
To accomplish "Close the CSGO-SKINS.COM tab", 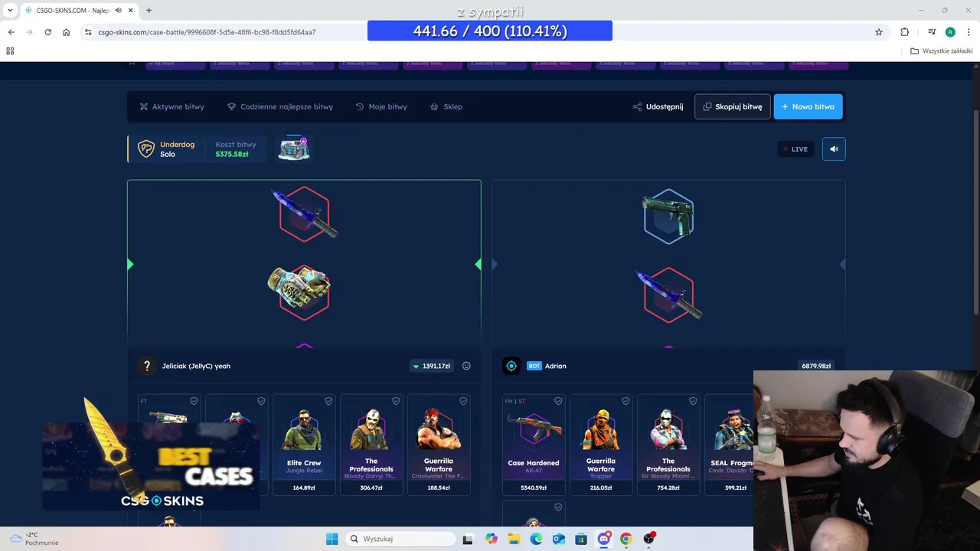I will coord(129,10).
